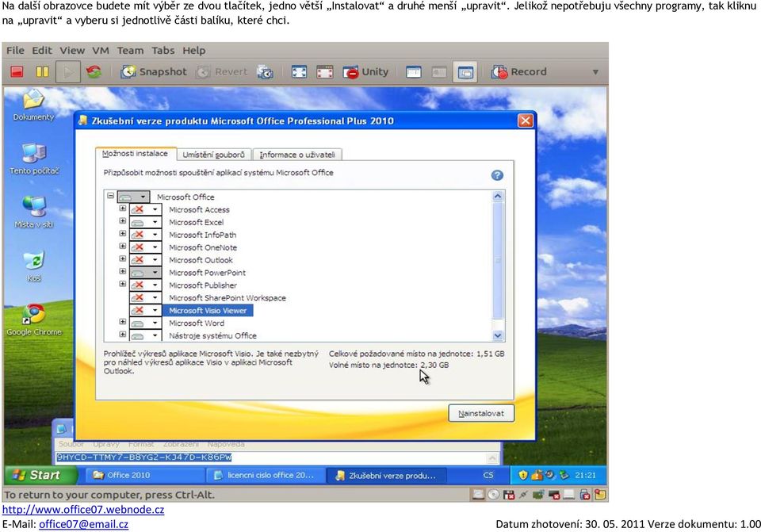
Task: Open the Windows XP Start menu
Action: click(x=40, y=475)
